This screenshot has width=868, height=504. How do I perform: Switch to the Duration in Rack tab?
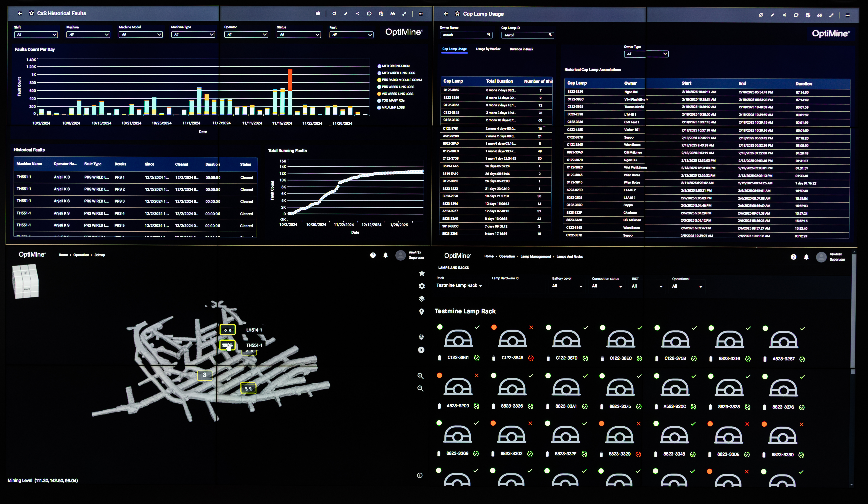pos(521,49)
